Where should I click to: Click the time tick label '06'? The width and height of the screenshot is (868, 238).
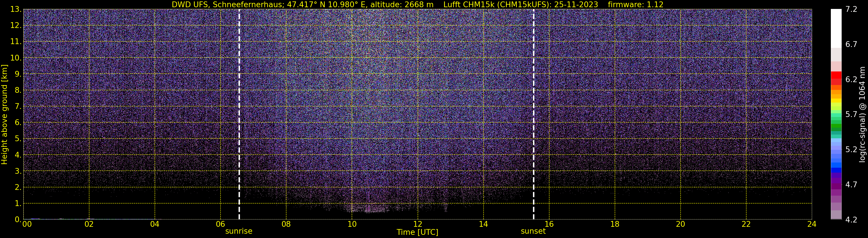click(220, 224)
